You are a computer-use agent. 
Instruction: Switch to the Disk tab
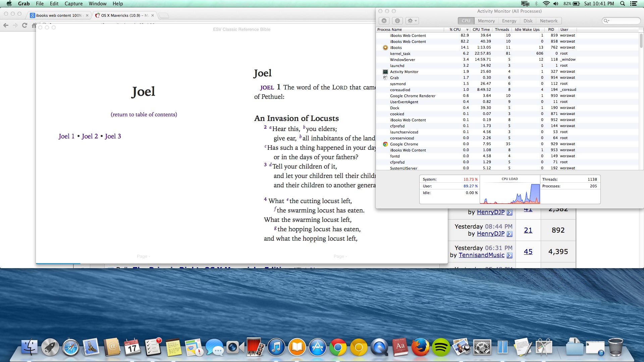point(528,21)
